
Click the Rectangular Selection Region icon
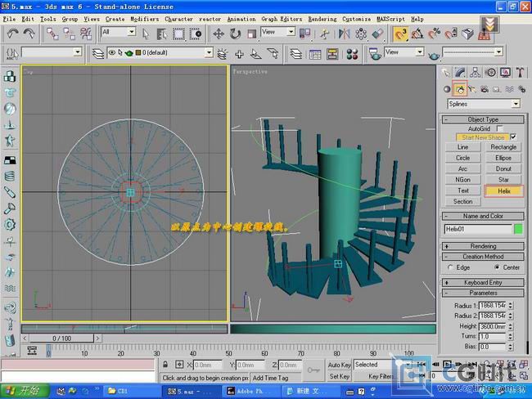(178, 34)
